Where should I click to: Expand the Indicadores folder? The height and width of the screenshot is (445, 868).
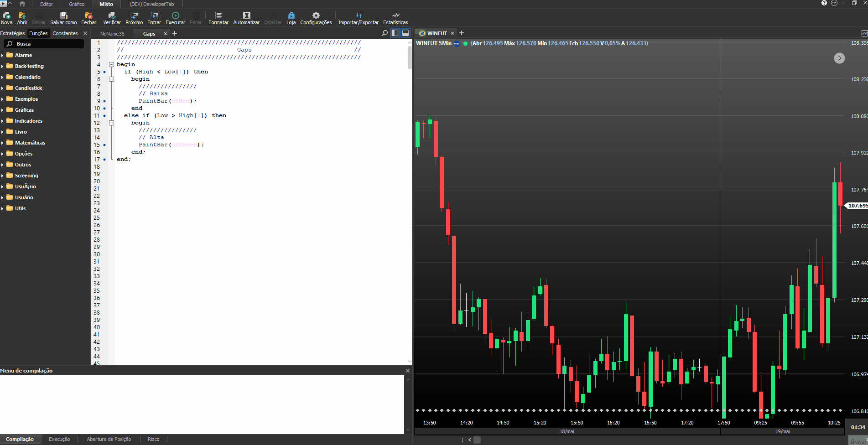click(3, 121)
